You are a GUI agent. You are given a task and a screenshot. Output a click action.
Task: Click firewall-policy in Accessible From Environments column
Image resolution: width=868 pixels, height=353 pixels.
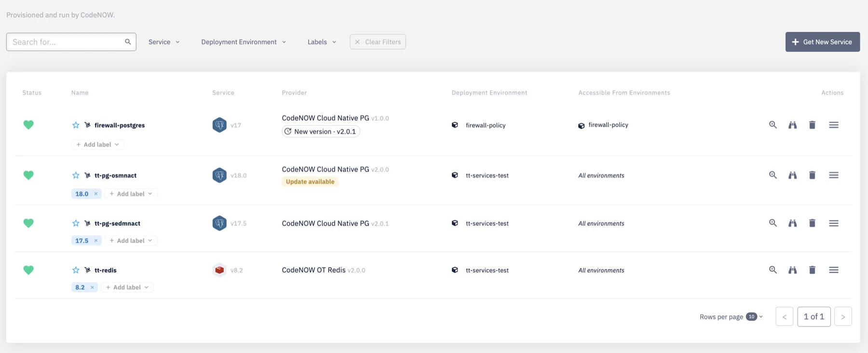click(x=608, y=125)
